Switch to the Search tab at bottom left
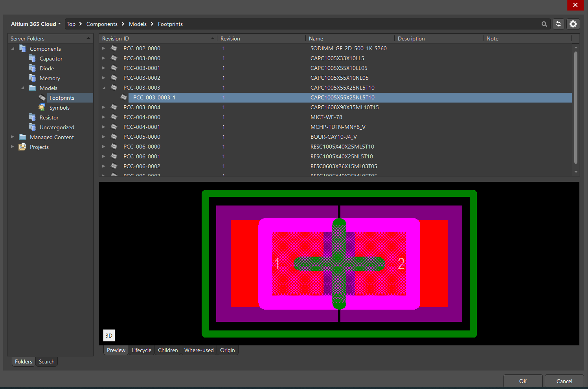Image resolution: width=588 pixels, height=389 pixels. 46,361
